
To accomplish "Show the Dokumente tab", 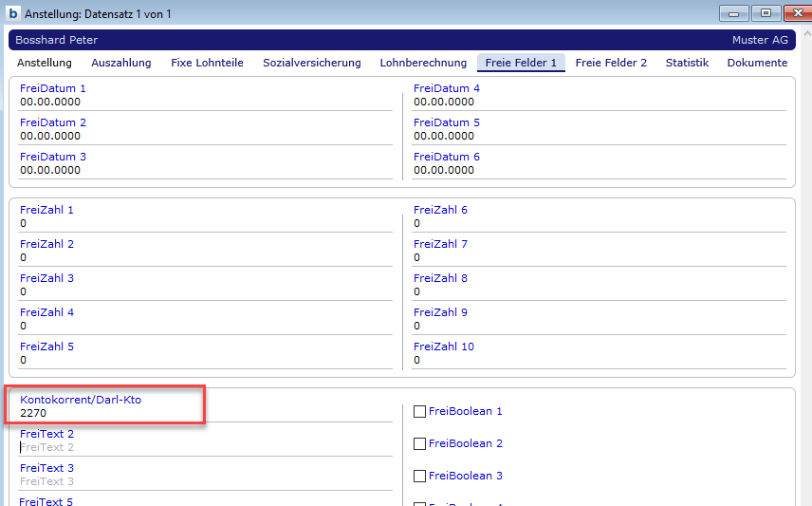I will 757,63.
